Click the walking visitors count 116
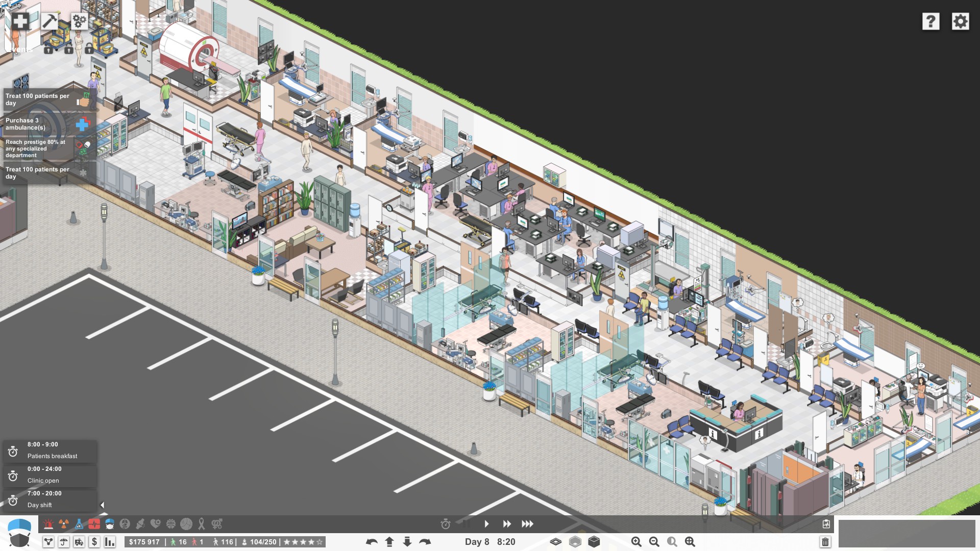This screenshot has width=980, height=551. coord(223,542)
